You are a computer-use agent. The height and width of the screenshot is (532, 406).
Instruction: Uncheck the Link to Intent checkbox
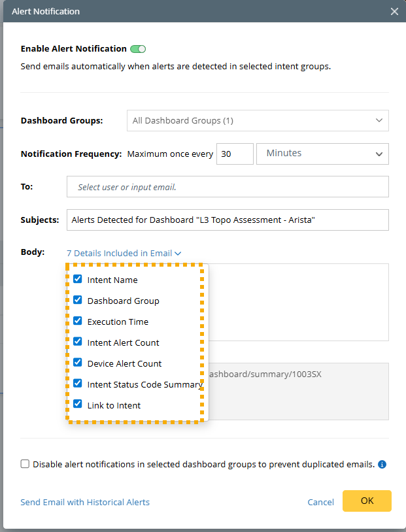click(78, 404)
